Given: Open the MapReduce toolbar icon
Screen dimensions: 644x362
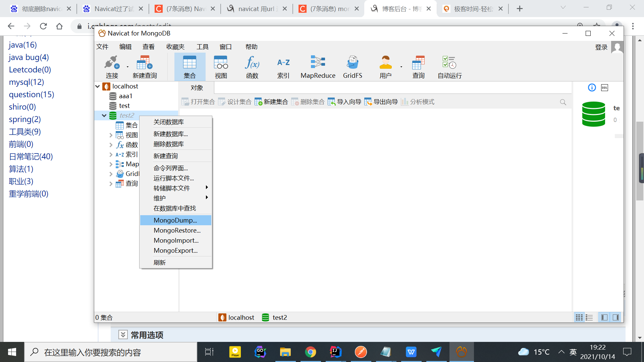Looking at the screenshot, I should 318,67.
